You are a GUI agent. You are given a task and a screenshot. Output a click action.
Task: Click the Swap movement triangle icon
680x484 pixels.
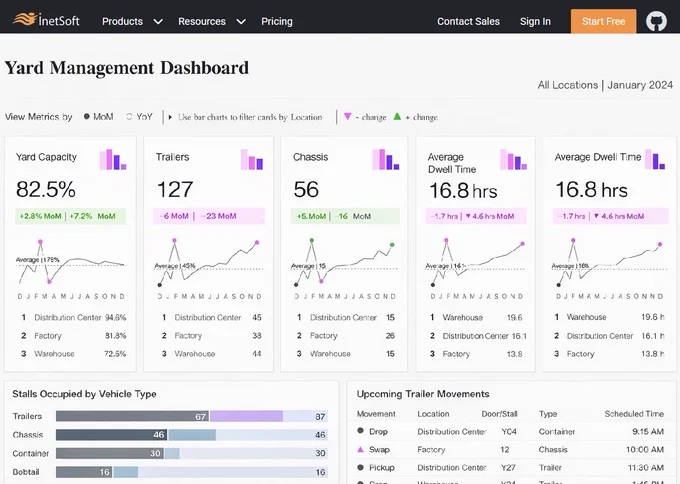tap(360, 449)
